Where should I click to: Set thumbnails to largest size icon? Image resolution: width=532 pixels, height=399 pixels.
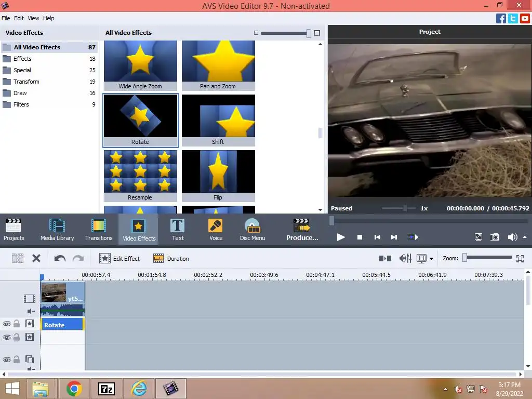pyautogui.click(x=317, y=33)
